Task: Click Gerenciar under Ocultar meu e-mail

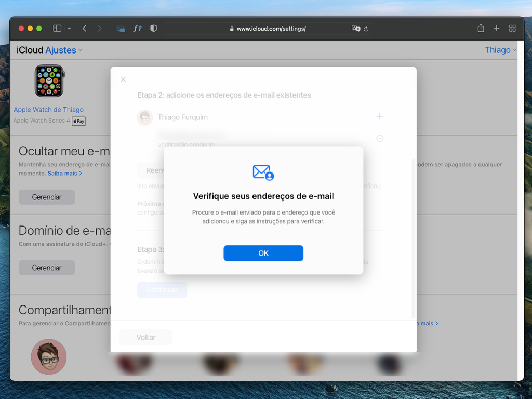Action: (46, 197)
